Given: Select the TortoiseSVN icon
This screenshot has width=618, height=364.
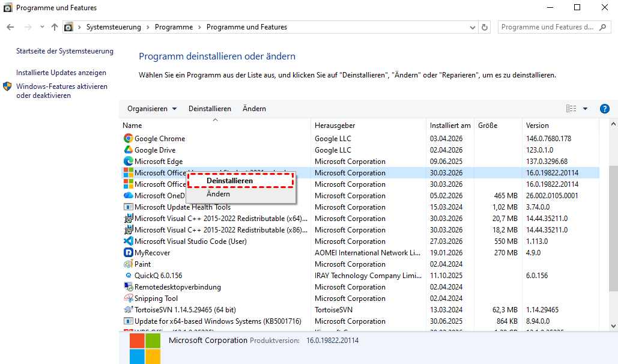Looking at the screenshot, I should (128, 310).
